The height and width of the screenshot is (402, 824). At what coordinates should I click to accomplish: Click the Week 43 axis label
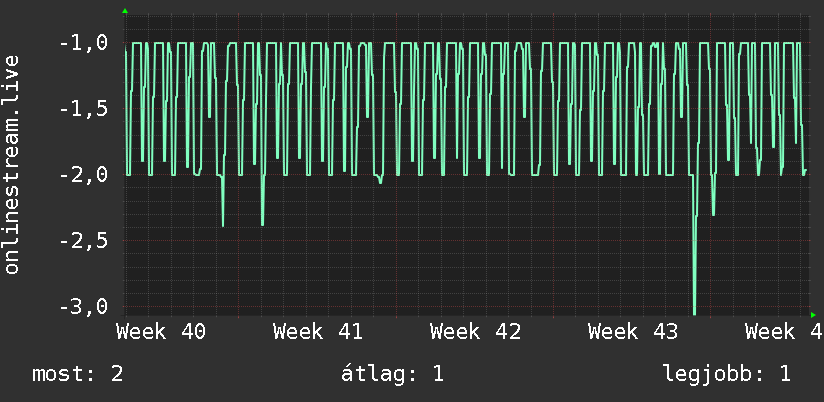click(633, 332)
